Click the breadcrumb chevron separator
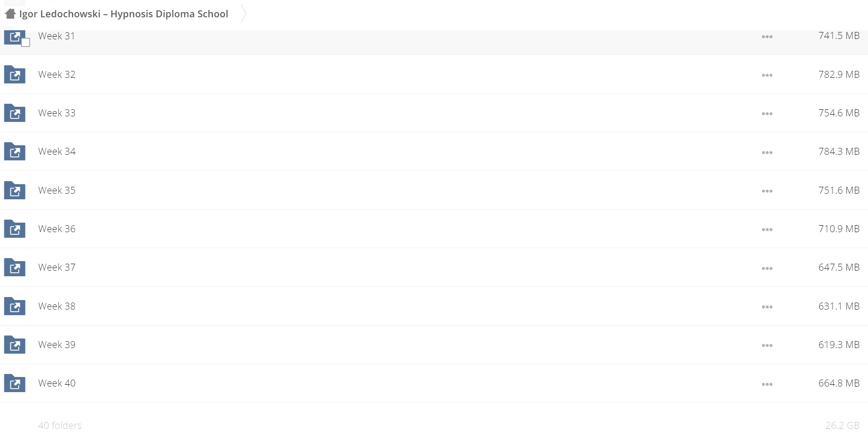The width and height of the screenshot is (868, 444). (243, 14)
